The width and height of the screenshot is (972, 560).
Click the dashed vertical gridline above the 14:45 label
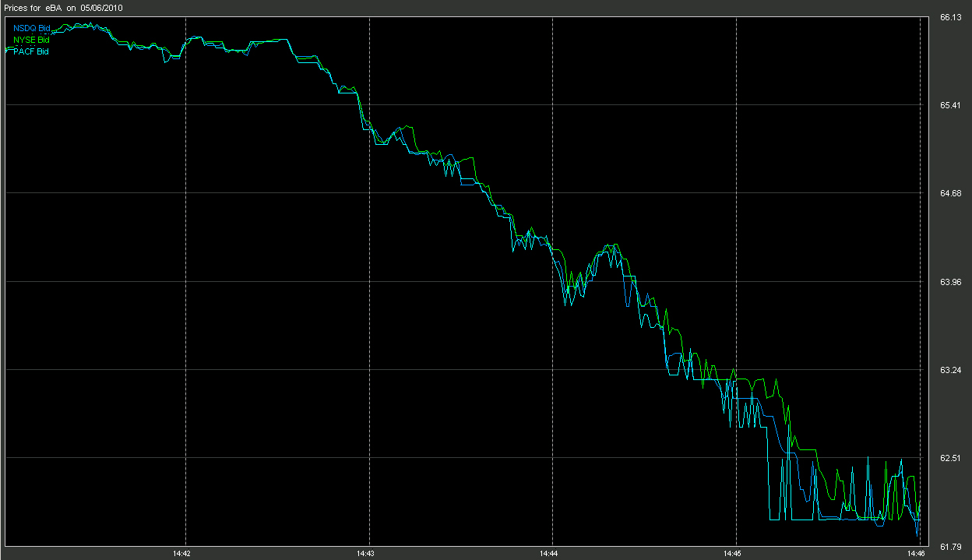click(x=736, y=280)
